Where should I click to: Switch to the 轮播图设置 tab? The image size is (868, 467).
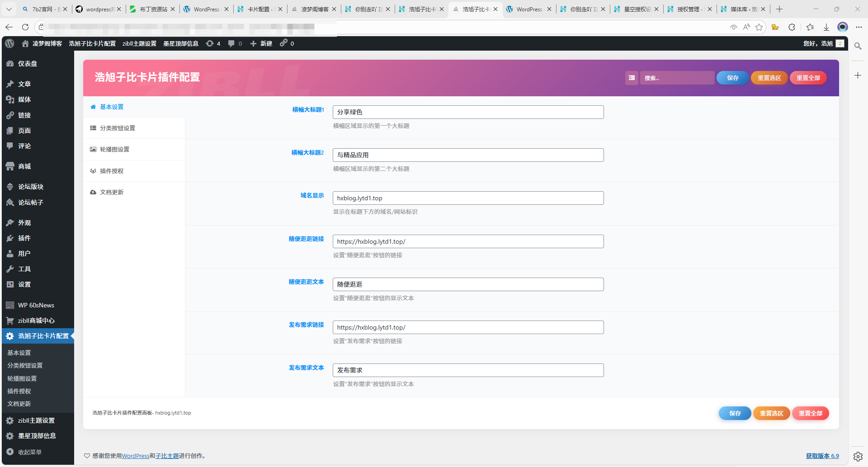pyautogui.click(x=114, y=149)
